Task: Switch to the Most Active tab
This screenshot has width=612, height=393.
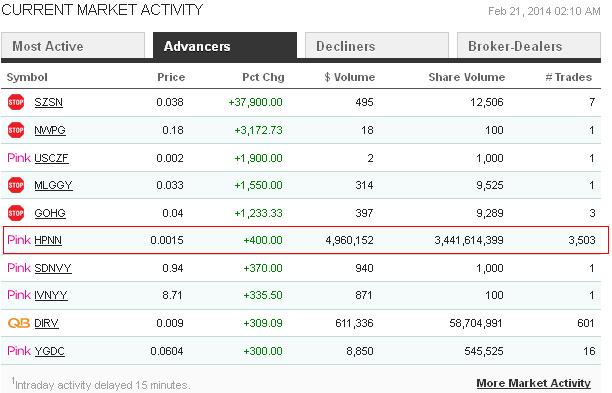Action: [x=73, y=46]
